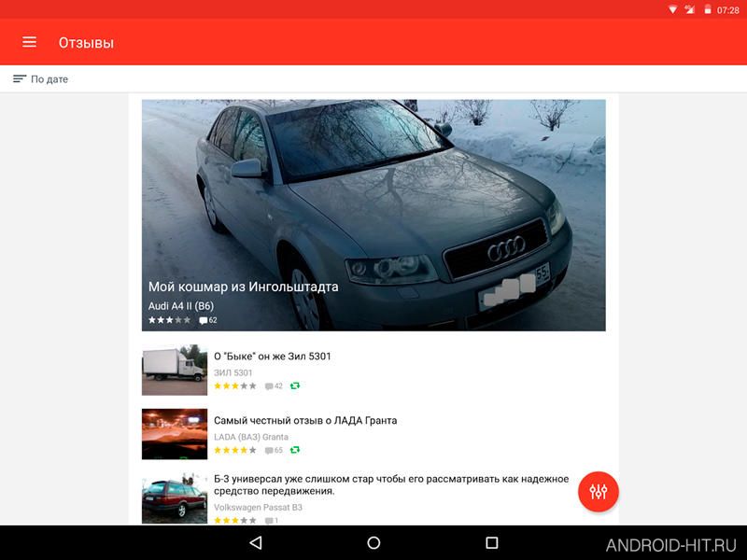747x560 pixels.
Task: Tap the Android home circle button
Action: pos(373,543)
